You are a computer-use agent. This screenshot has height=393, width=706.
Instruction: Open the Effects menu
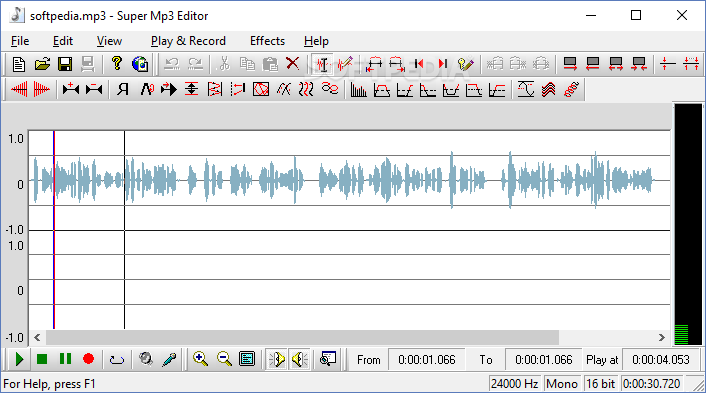267,41
